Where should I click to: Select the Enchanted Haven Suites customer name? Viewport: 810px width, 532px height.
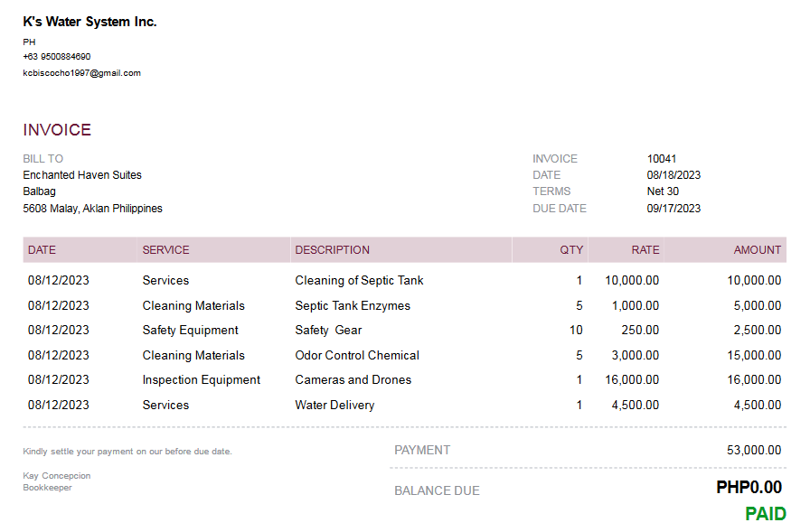[x=82, y=175]
